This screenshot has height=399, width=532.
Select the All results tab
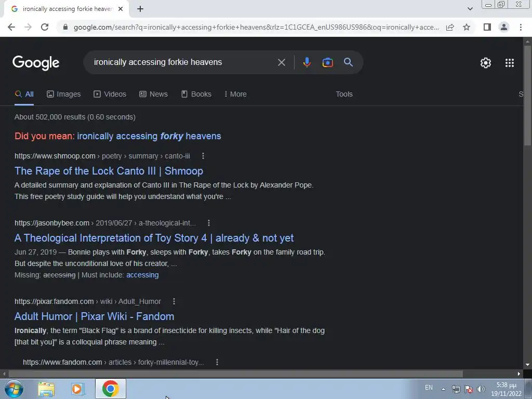24,95
